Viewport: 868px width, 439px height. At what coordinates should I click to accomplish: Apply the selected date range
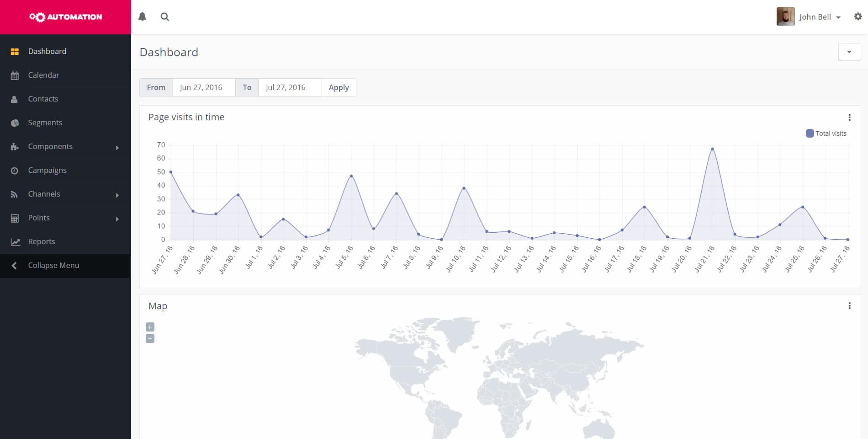339,87
